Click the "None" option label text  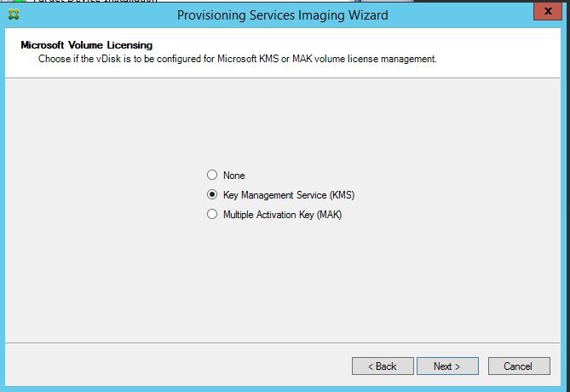(233, 175)
